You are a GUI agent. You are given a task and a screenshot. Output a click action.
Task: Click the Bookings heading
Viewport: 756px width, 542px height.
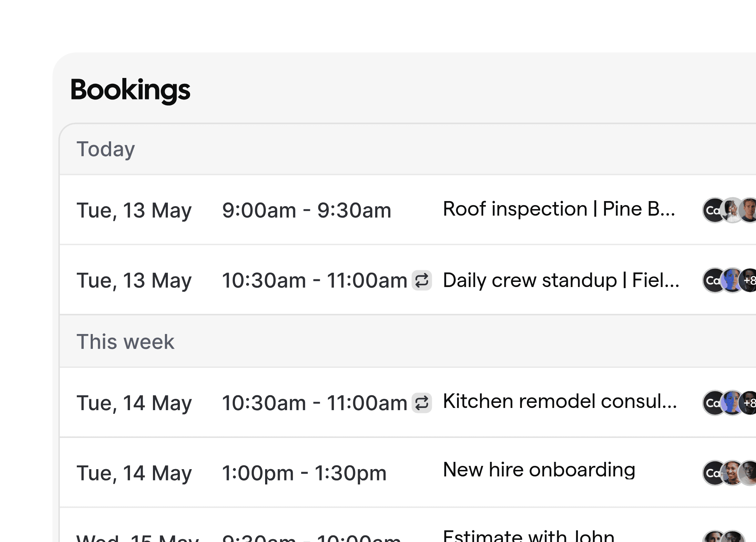[x=130, y=90]
